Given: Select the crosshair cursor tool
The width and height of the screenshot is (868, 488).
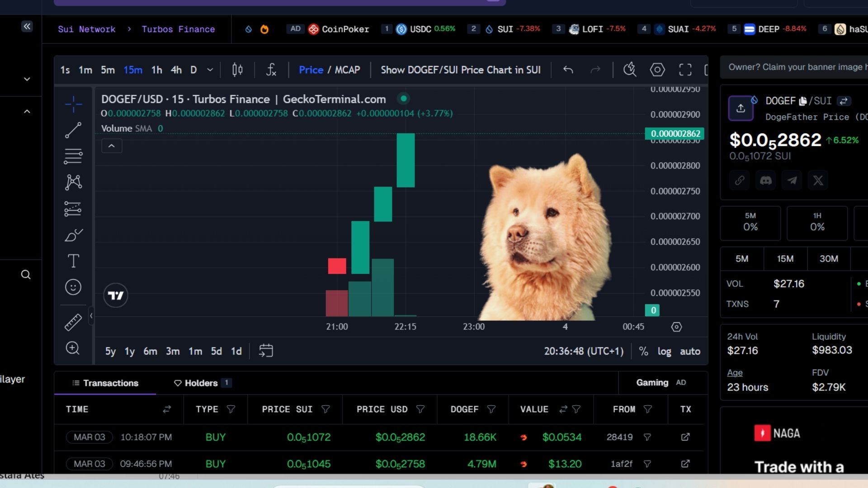Looking at the screenshot, I should pyautogui.click(x=73, y=104).
